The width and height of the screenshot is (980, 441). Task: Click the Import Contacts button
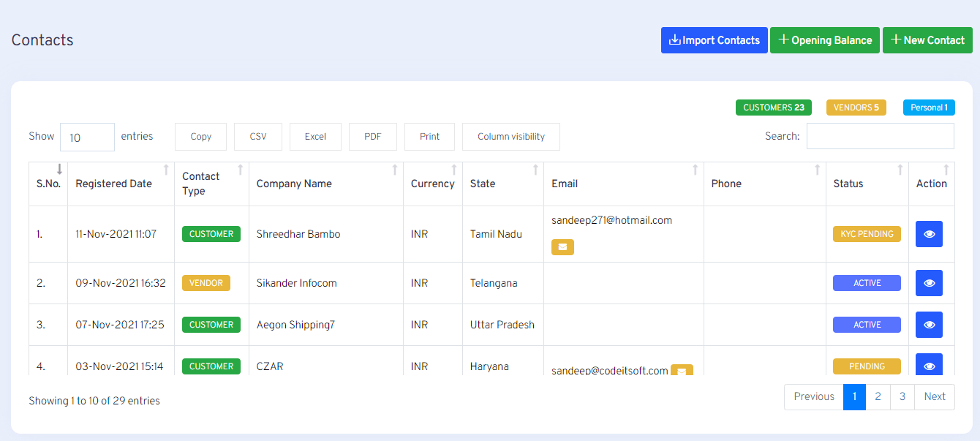click(x=714, y=40)
